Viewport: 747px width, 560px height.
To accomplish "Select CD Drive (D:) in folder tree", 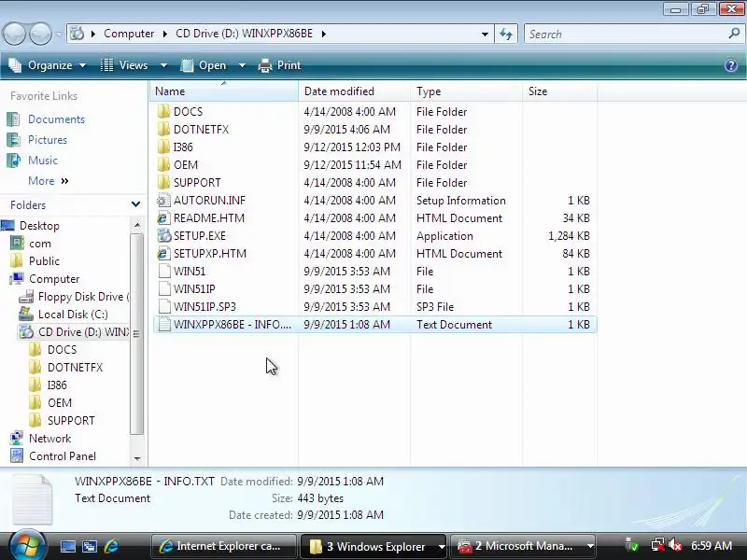I will (82, 332).
